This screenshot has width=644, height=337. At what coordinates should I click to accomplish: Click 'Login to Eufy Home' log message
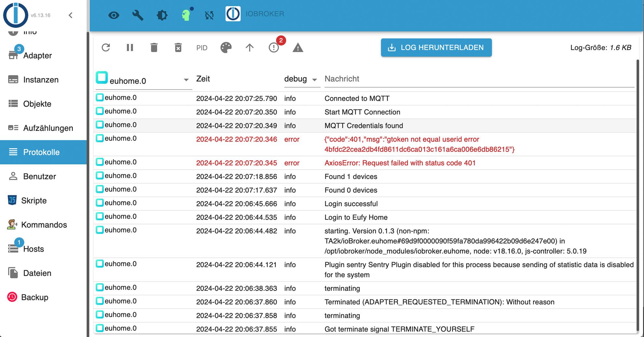(356, 218)
